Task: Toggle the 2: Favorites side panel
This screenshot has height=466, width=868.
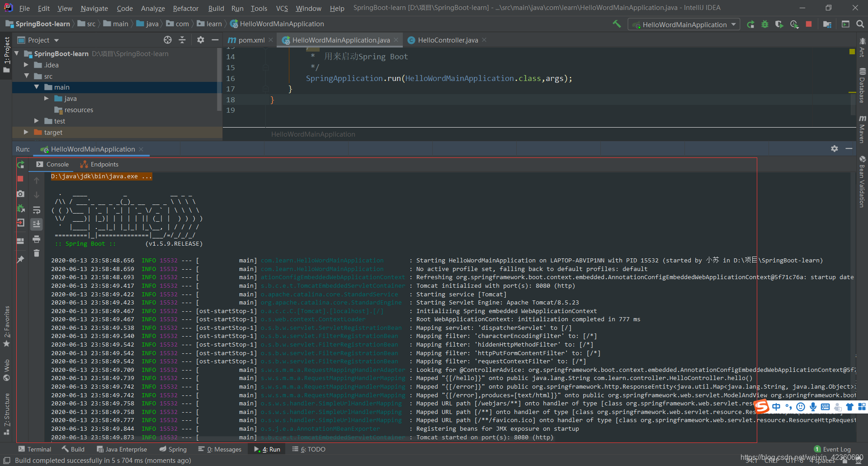Action: [6, 327]
